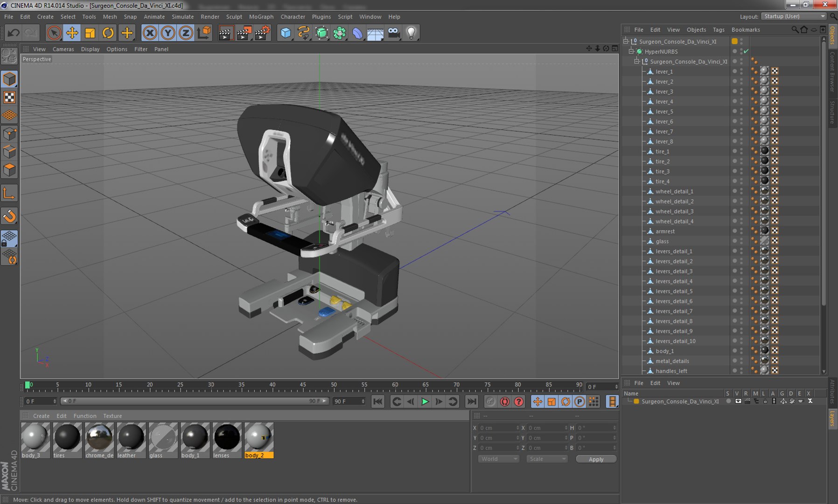Select the Rotate tool in the top toolbar
838x504 pixels.
(108, 33)
